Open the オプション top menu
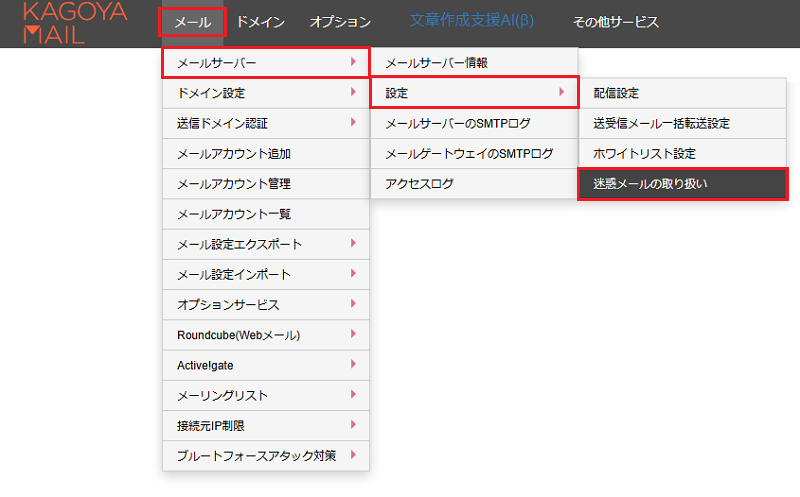This screenshot has width=800, height=497. tap(340, 22)
